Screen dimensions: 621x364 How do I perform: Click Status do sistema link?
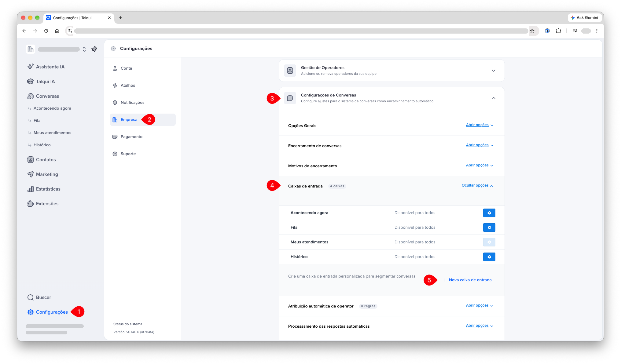128,324
